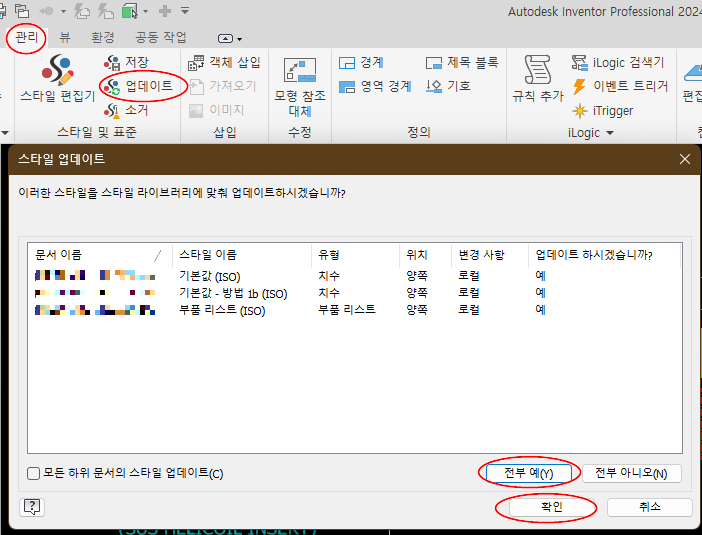Viewport: 702px width, 535px height.
Task: Click 양쪽 in the 기본값 (ISO) row
Action: pyautogui.click(x=417, y=276)
